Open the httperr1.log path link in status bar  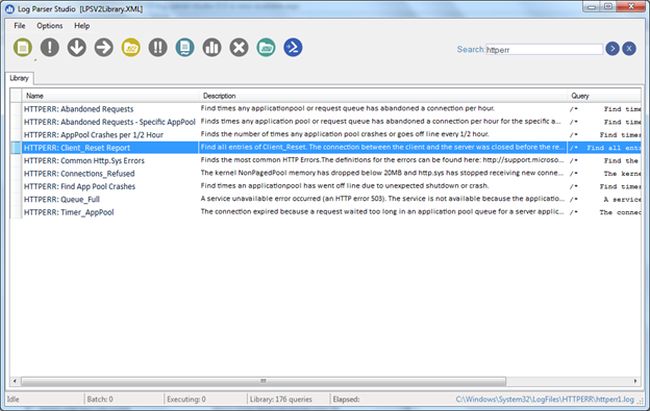545,399
